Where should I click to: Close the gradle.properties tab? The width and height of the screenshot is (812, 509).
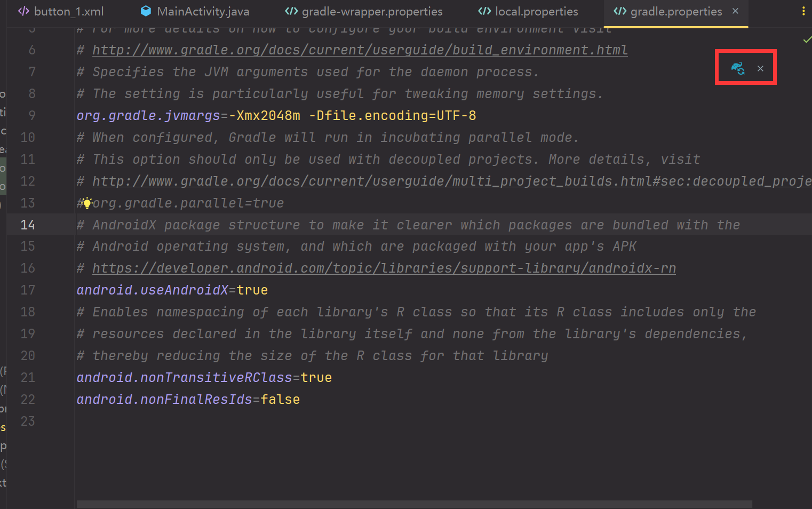[x=735, y=11]
